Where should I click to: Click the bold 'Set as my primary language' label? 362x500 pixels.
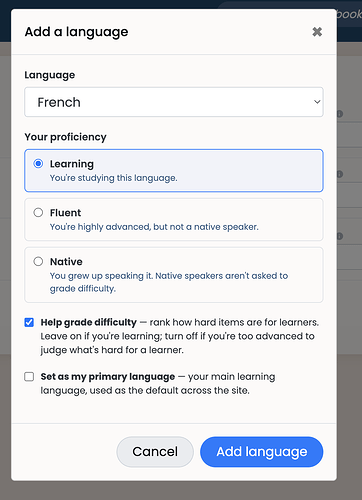click(x=108, y=377)
